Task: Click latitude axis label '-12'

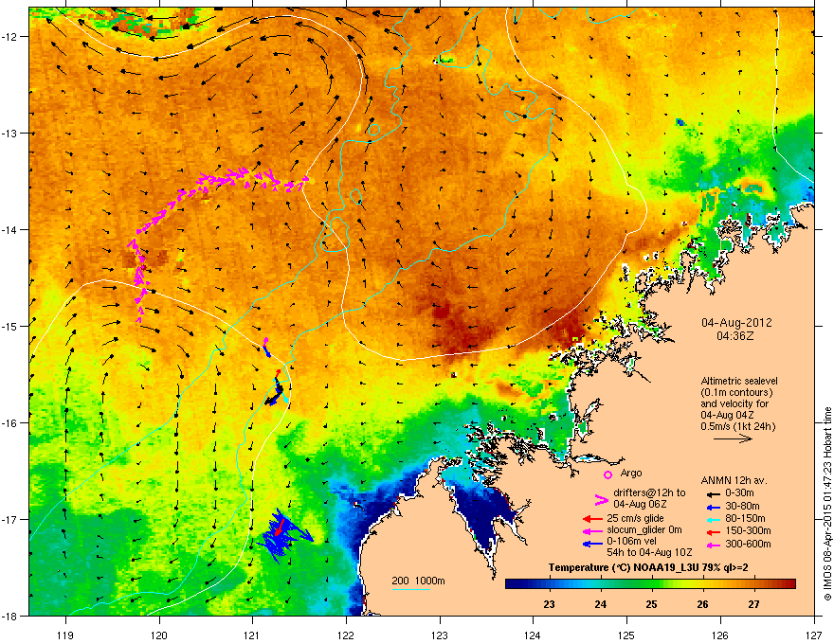Action: coord(10,37)
